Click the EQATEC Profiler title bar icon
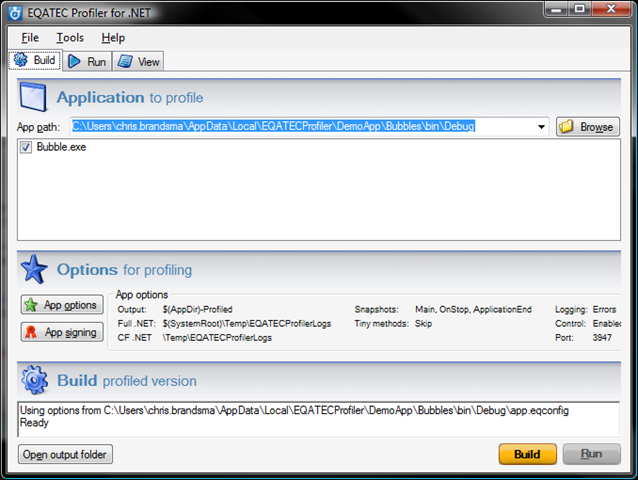Viewport: 638px width, 480px height. pyautogui.click(x=15, y=13)
